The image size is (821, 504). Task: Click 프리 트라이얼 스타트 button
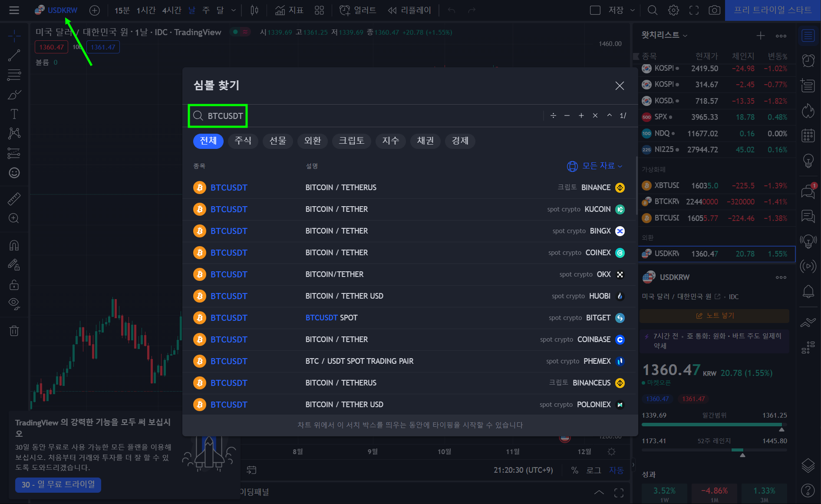[x=773, y=10]
